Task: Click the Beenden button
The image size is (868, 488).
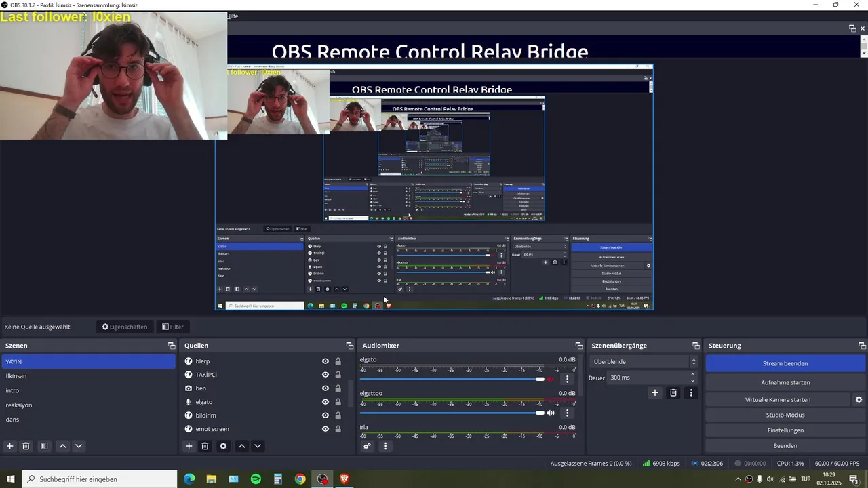Action: [x=785, y=446]
